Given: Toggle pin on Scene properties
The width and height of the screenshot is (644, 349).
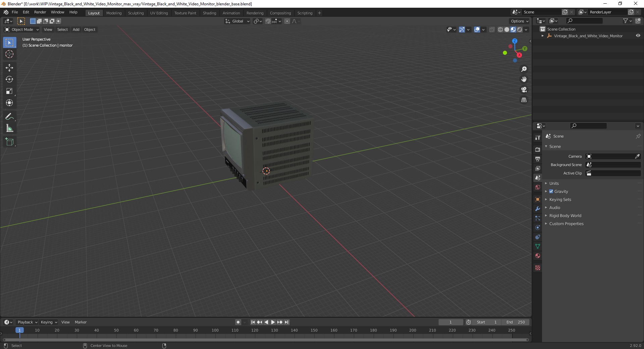Looking at the screenshot, I should click(638, 136).
